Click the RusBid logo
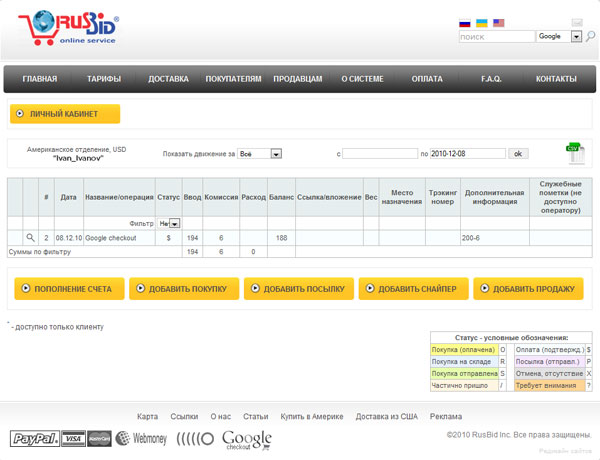The width and height of the screenshot is (600, 460). pyautogui.click(x=69, y=28)
